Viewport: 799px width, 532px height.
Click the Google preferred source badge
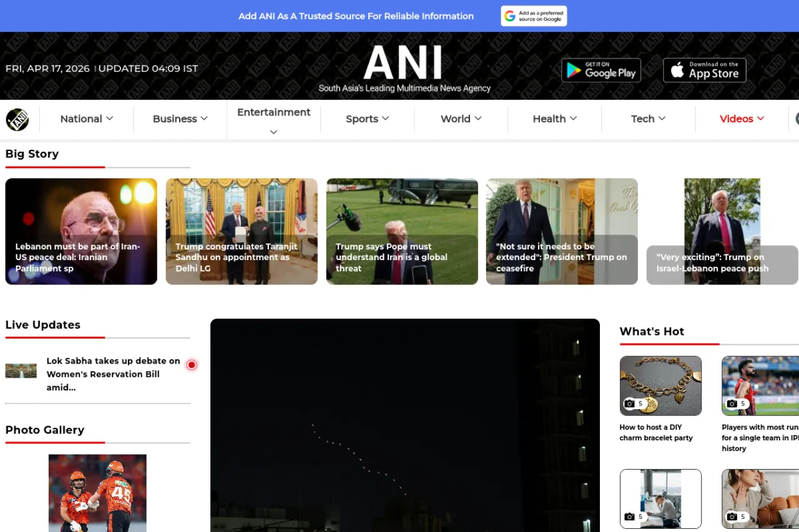tap(534, 16)
